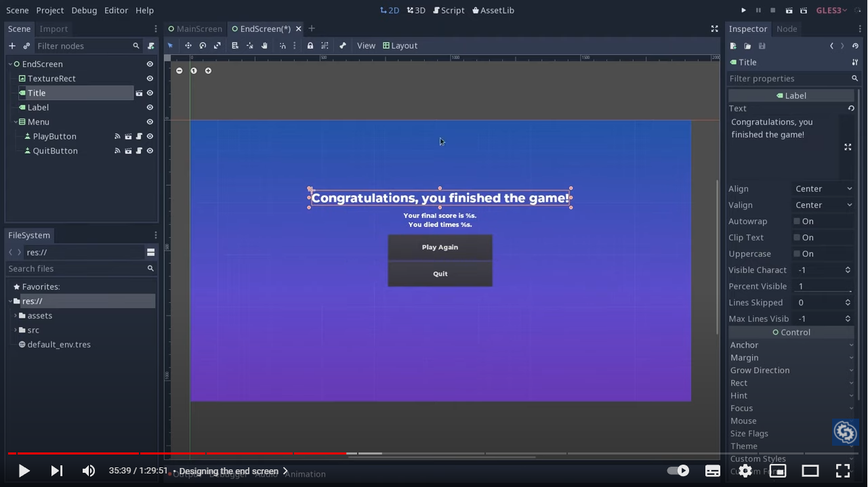Expand the Grow Direction section
The height and width of the screenshot is (487, 868).
(791, 370)
